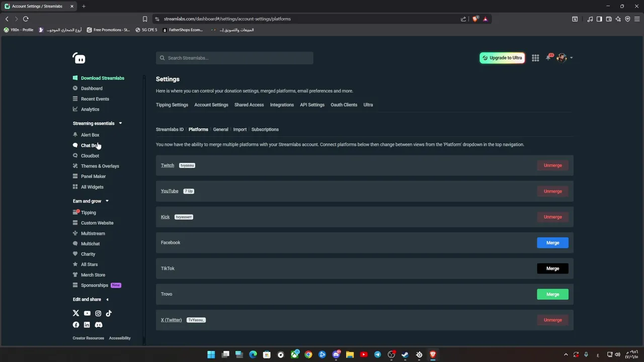Image resolution: width=644 pixels, height=362 pixels.
Task: Merge the TikTok platform
Action: coord(552,268)
